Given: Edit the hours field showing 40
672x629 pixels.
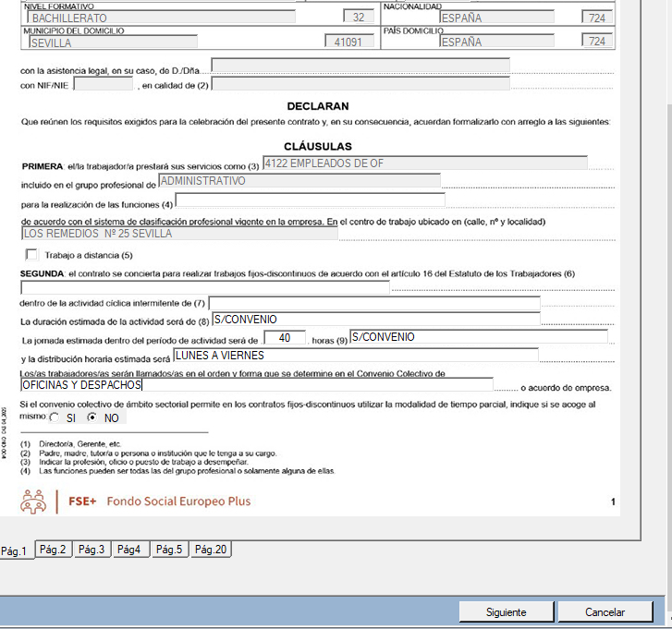Looking at the screenshot, I should click(289, 339).
